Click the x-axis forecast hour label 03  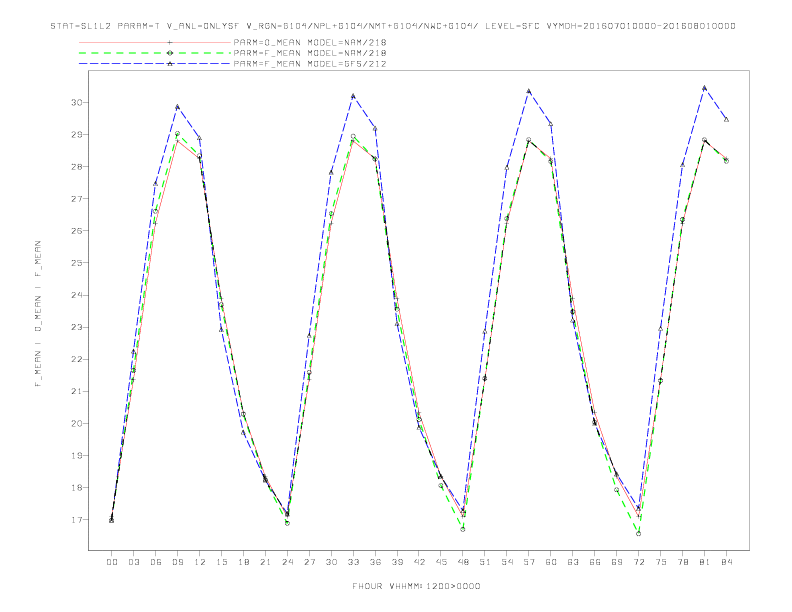[x=133, y=562]
